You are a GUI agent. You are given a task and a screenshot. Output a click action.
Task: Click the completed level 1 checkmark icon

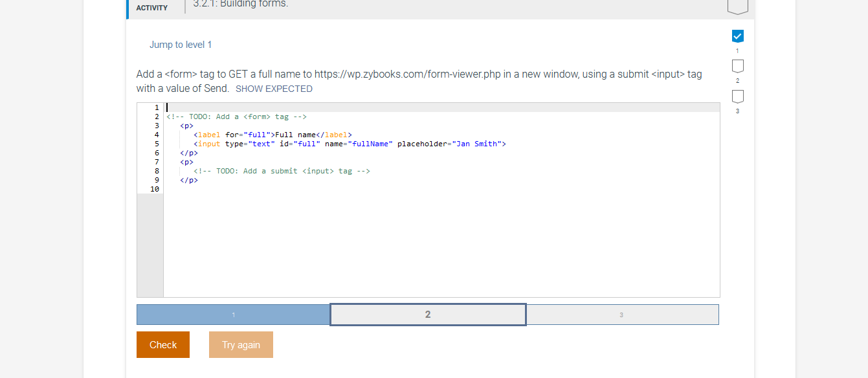click(x=737, y=36)
